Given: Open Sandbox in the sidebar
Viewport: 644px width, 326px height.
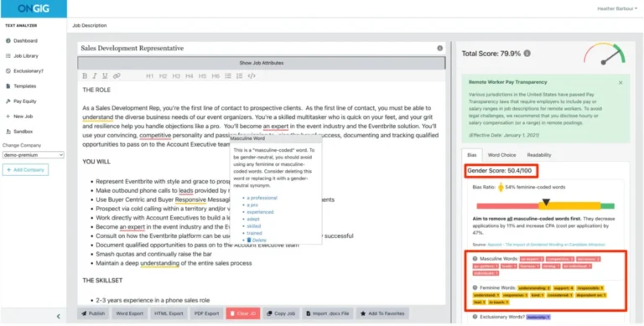Looking at the screenshot, I should [23, 132].
